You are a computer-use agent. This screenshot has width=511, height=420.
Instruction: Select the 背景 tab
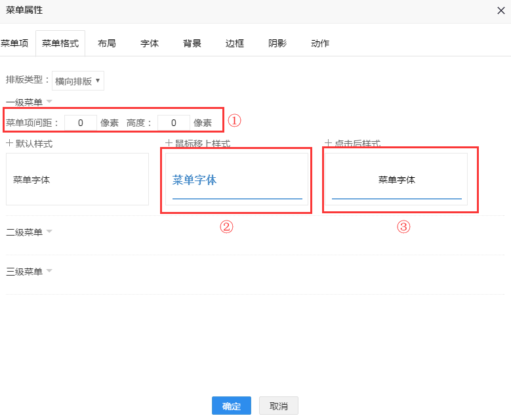(x=192, y=43)
